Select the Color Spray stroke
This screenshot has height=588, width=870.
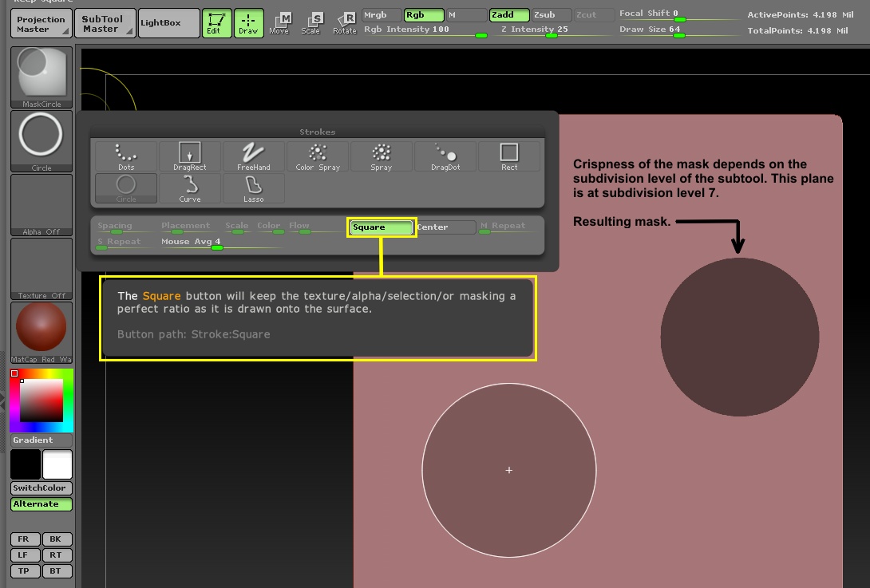click(318, 156)
